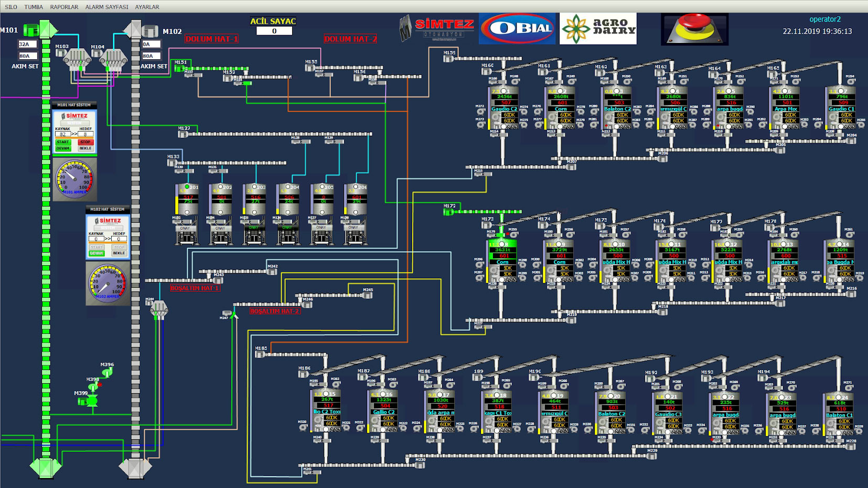Click the M133 conveyor motor icon
The width and height of the screenshot is (868, 488).
point(172,163)
